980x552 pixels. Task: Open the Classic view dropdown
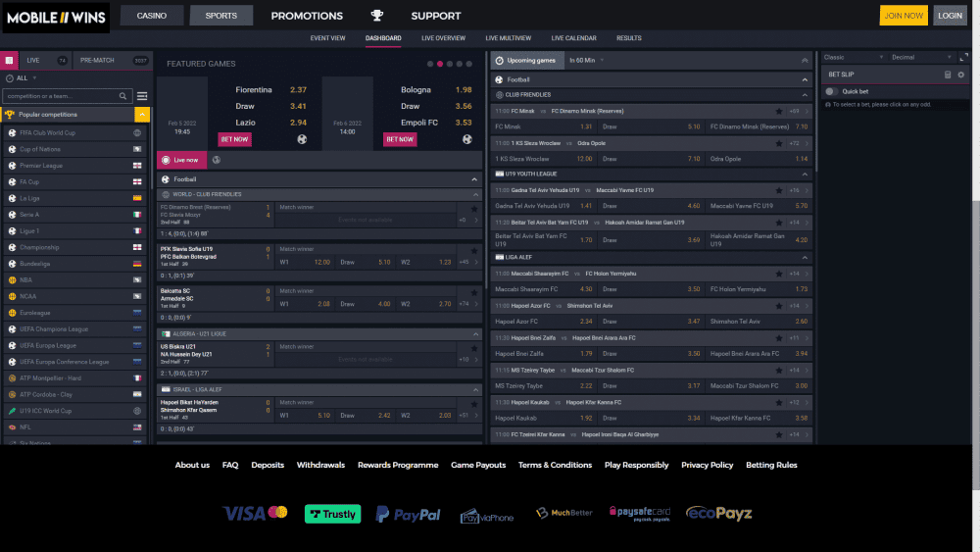click(x=854, y=57)
